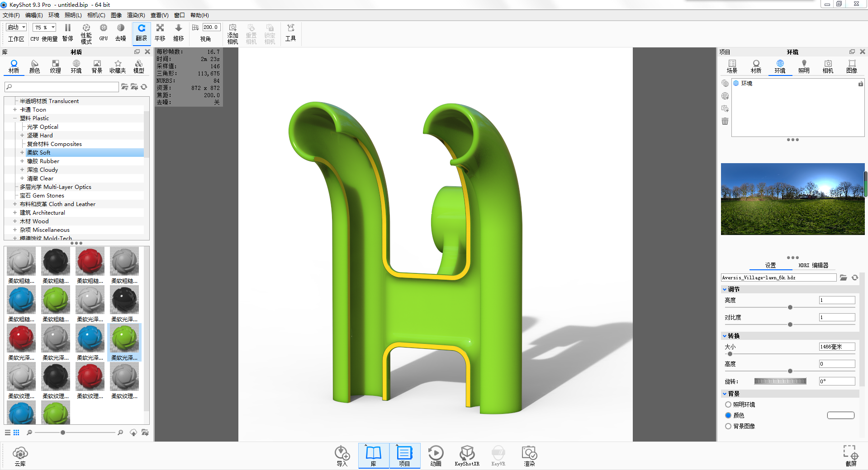Click the HDR filename input field
Viewport: 868px width, 470px height.
tap(778, 277)
